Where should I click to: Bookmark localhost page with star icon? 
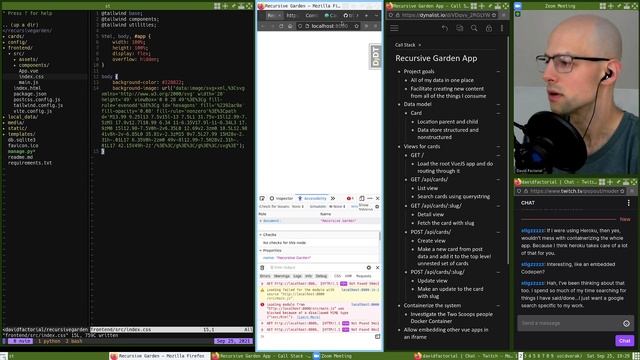click(356, 26)
